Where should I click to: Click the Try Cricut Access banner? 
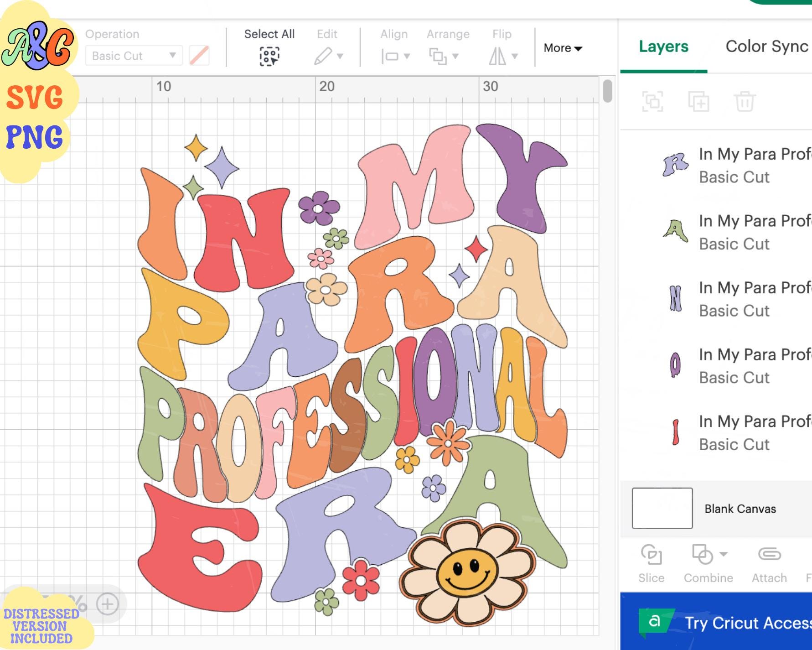(716, 621)
